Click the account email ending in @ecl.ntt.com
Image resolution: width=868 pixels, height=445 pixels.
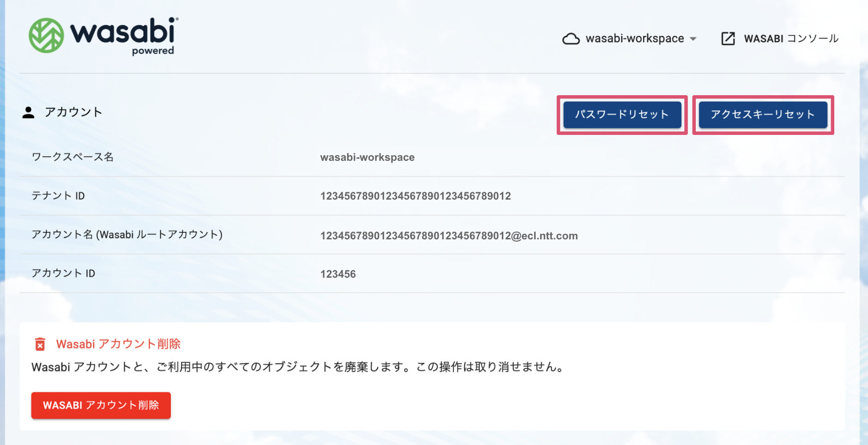(449, 236)
